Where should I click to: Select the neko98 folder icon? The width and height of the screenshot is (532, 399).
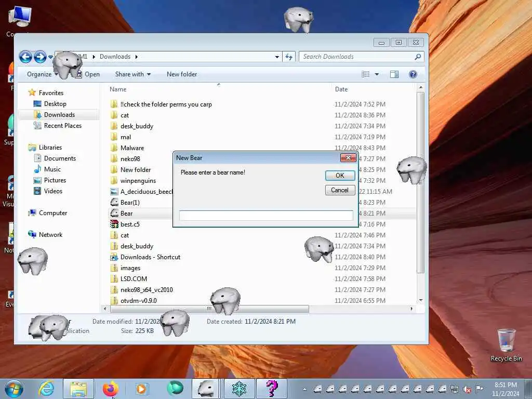point(114,159)
